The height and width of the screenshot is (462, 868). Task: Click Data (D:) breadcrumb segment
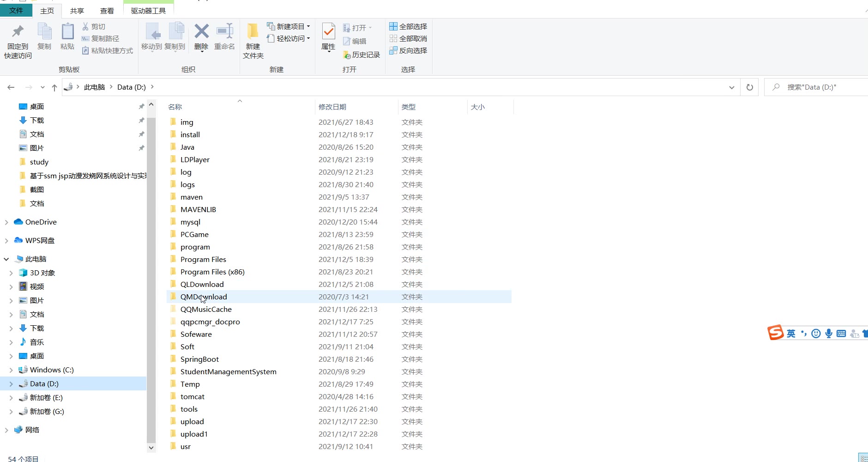[x=132, y=87]
